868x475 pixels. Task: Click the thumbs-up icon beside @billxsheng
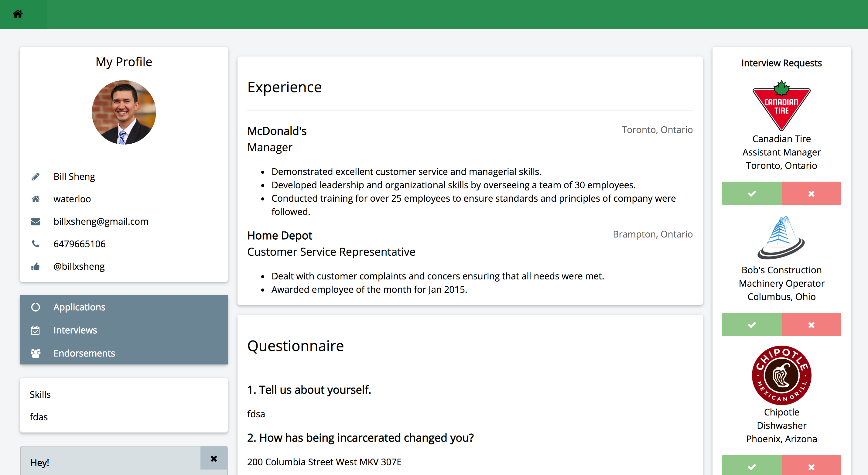35,267
